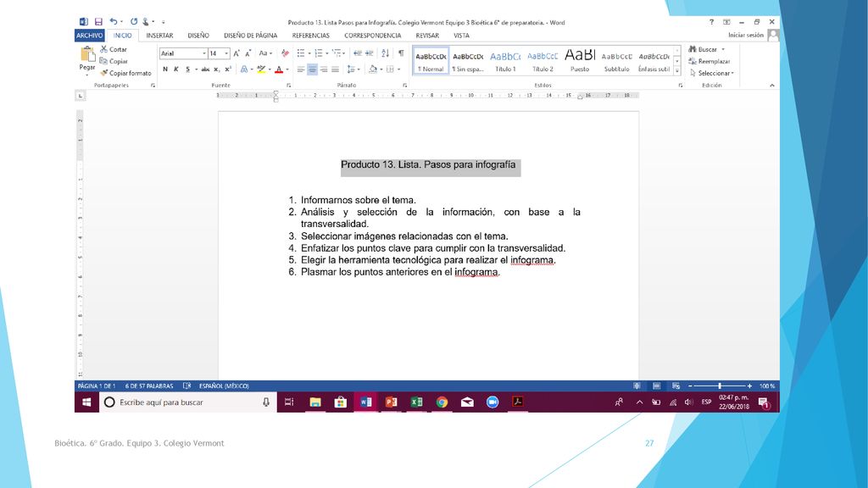This screenshot has height=488, width=868.
Task: Open the ARCHIVO tab
Action: coord(90,36)
